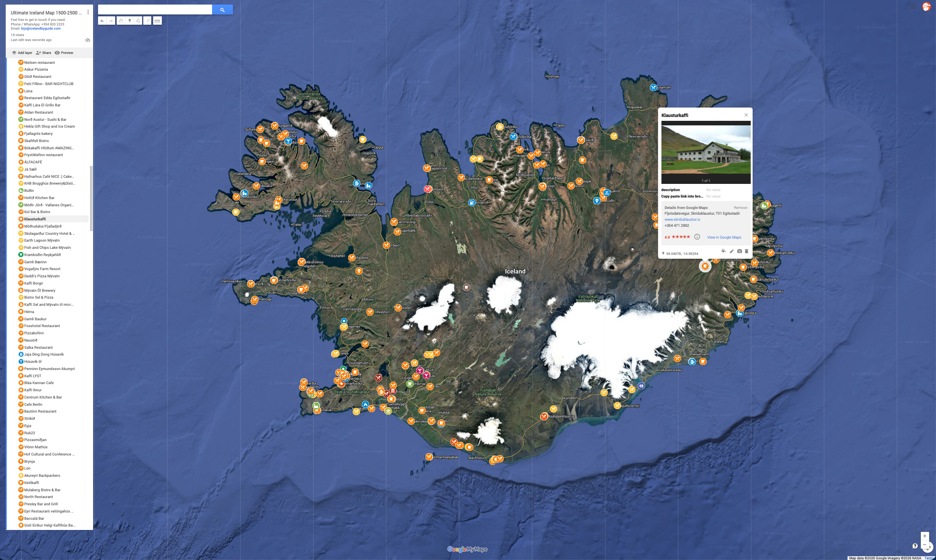Select Akureyri Backpackers in the list
936x560 pixels.
click(x=42, y=476)
